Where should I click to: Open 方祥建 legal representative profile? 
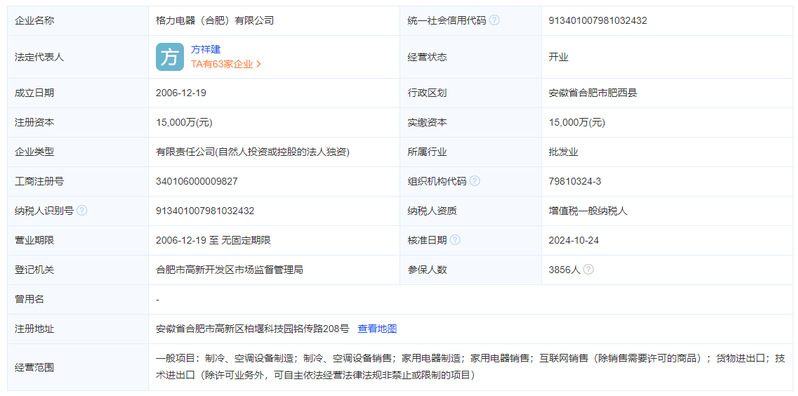(x=206, y=50)
